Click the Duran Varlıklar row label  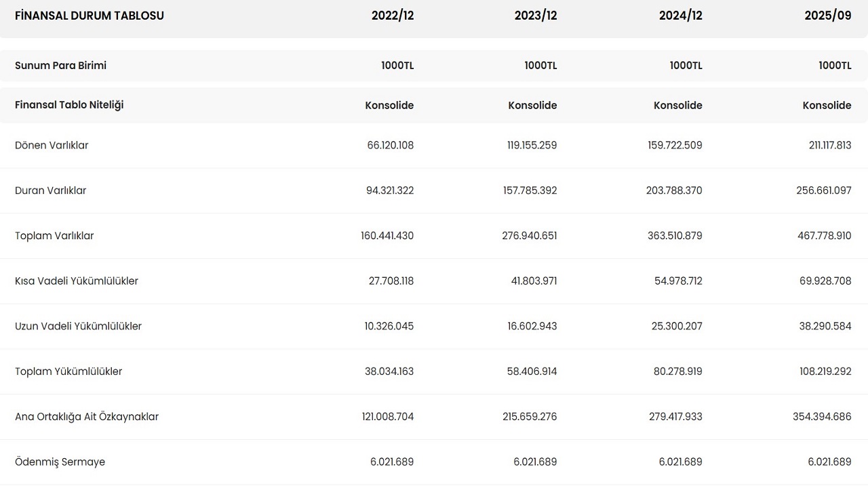coord(51,190)
